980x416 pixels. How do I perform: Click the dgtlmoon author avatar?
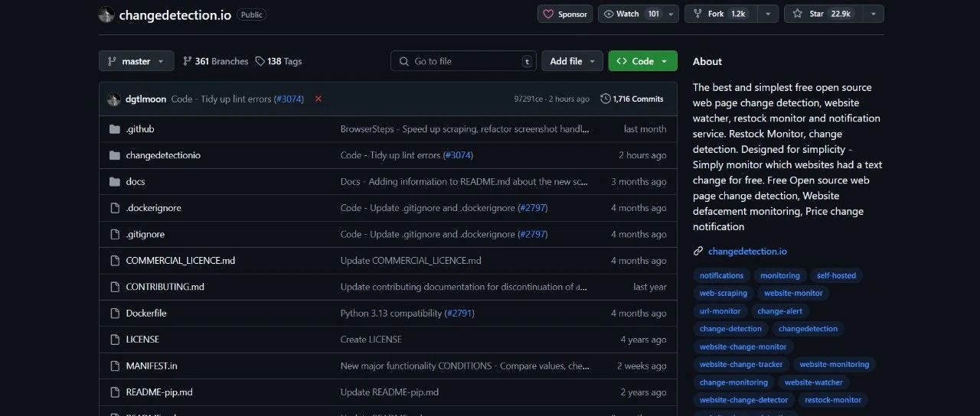(114, 99)
